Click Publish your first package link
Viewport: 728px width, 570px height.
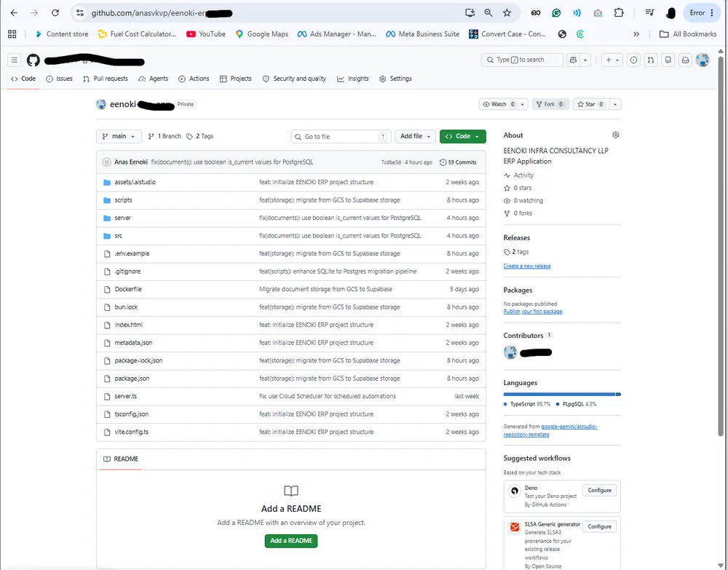pyautogui.click(x=533, y=312)
